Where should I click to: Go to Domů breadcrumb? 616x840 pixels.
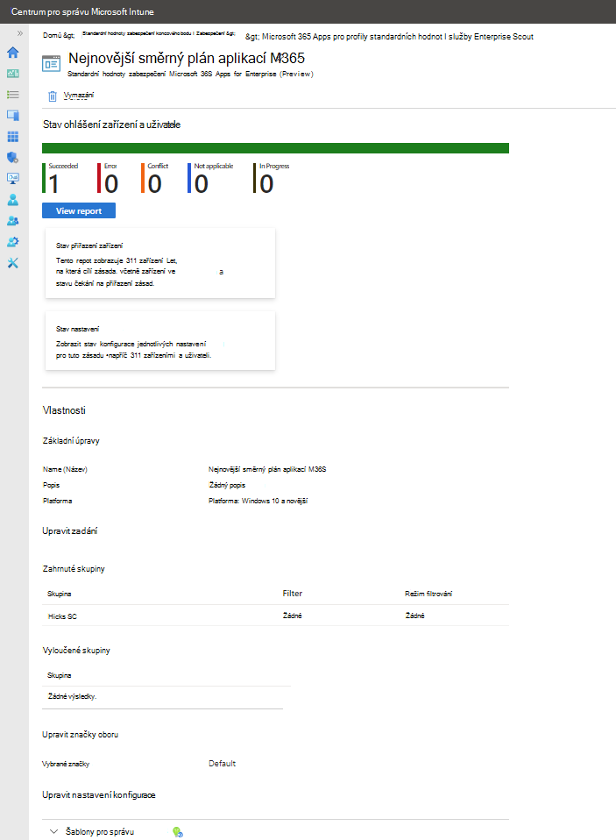59,35
